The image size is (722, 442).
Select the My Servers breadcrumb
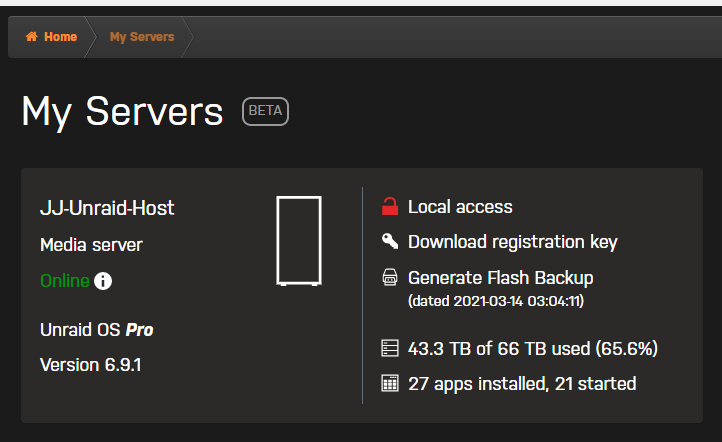[142, 37]
